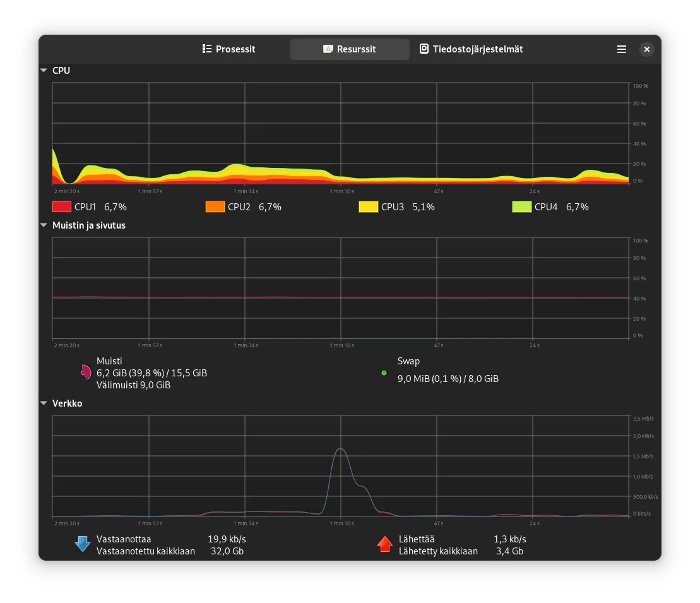The width and height of the screenshot is (700, 603).
Task: Click the memory pie chart icon
Action: coord(85,373)
